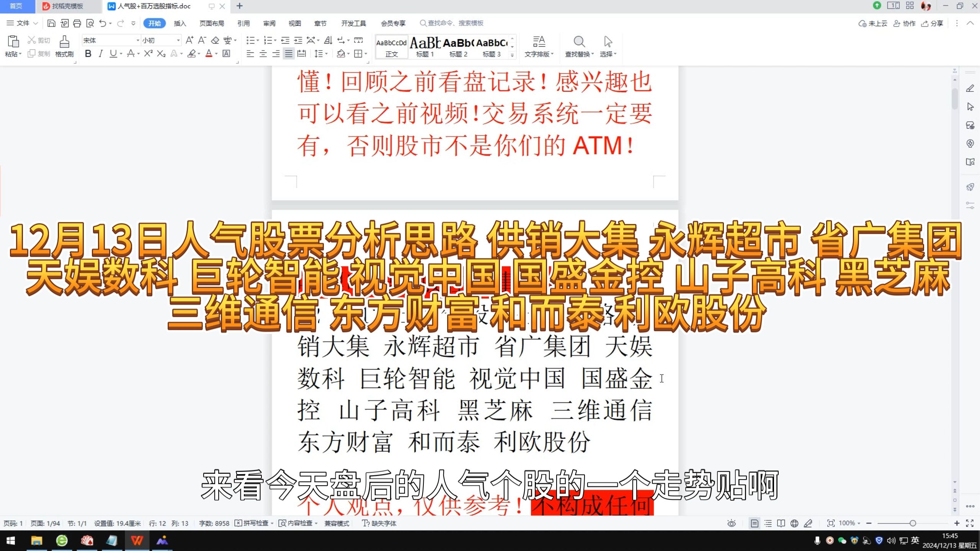The height and width of the screenshot is (551, 980).
Task: Click 缺失字体 in the status bar
Action: (x=379, y=523)
